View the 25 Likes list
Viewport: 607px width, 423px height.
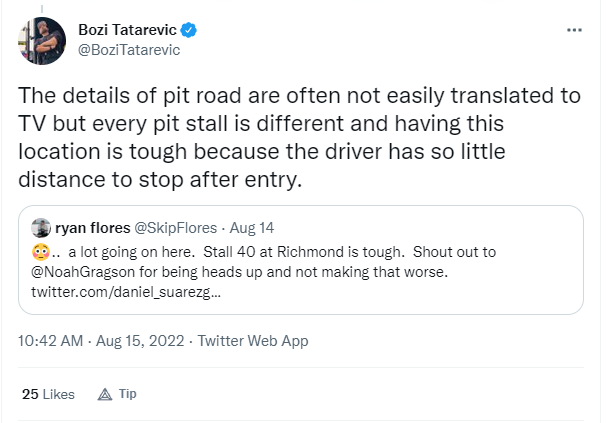pyautogui.click(x=48, y=394)
